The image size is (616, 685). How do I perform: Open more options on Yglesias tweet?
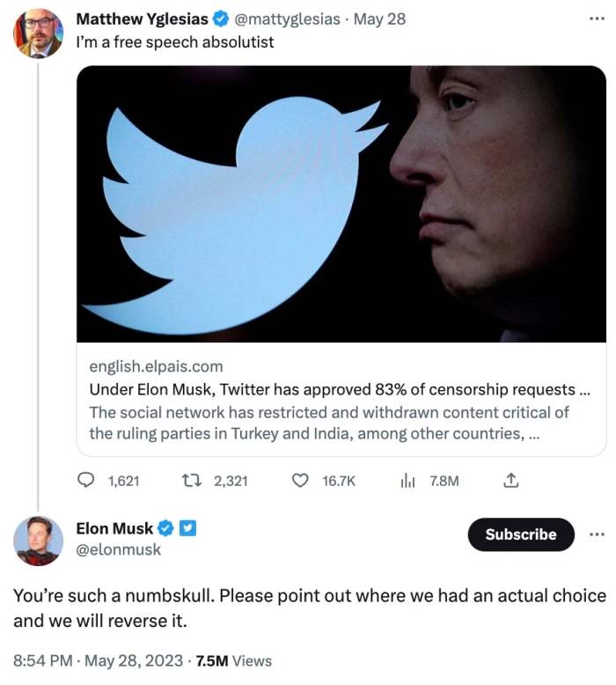click(x=597, y=18)
